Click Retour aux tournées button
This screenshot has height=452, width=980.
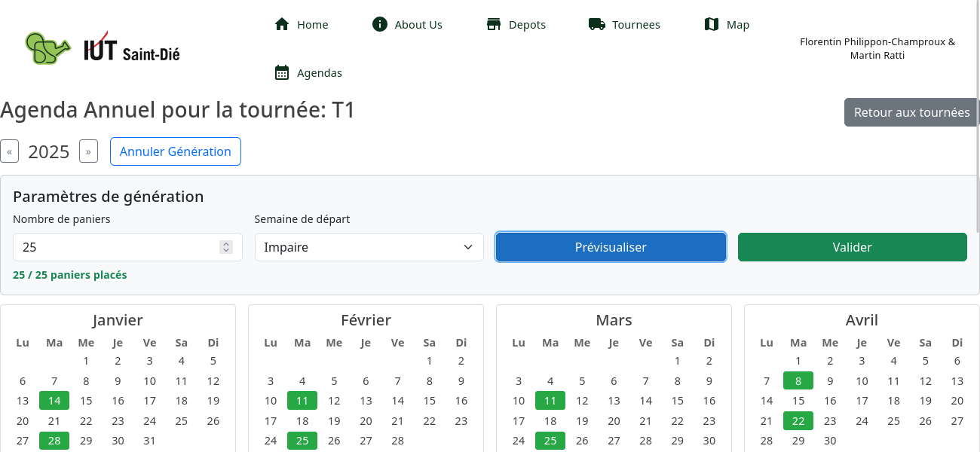coord(911,112)
